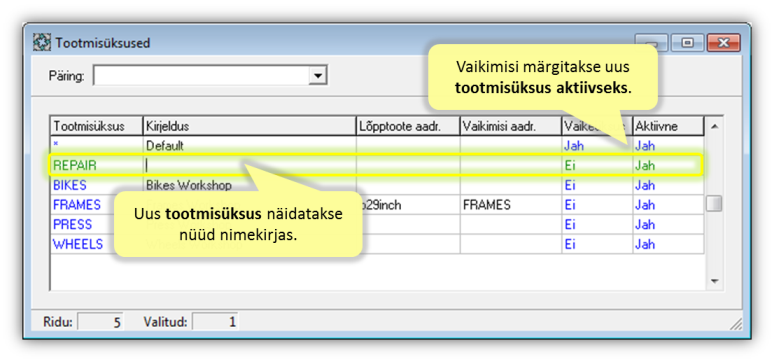Click the table's vertical scrollbar thumb

714,203
